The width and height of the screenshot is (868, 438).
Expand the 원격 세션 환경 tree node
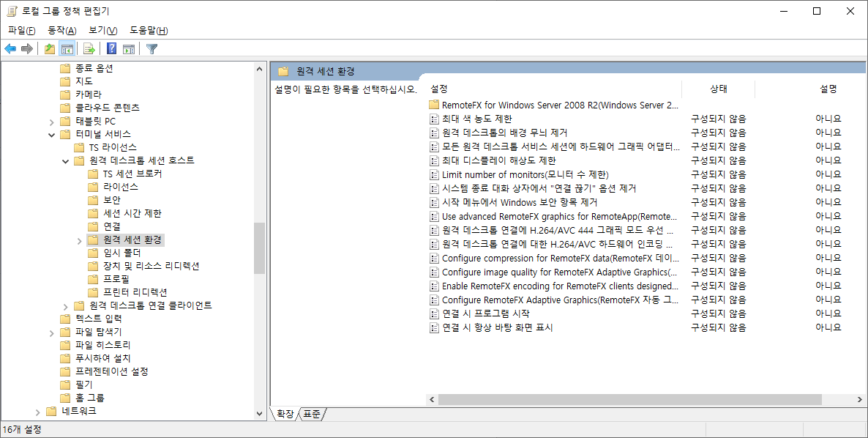(79, 240)
